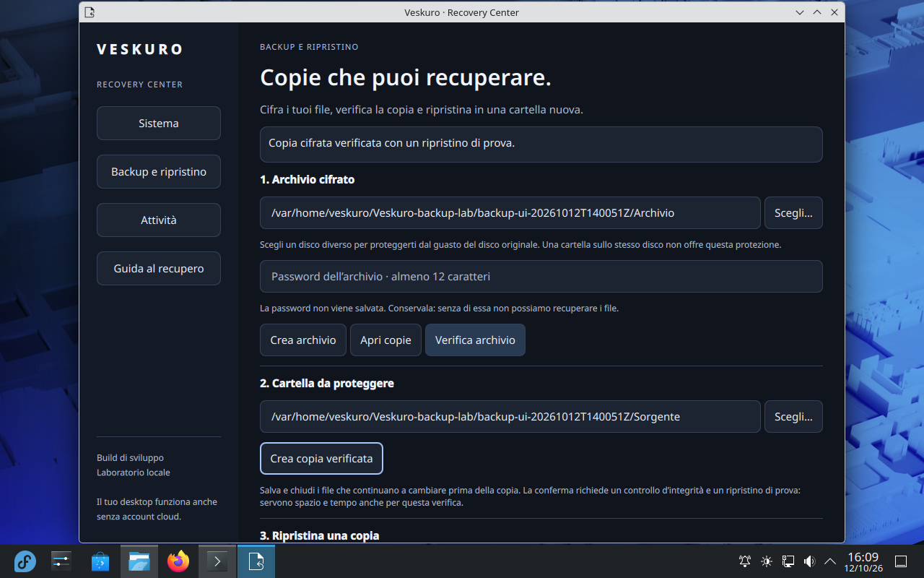924x578 pixels.
Task: Open System Settings from the taskbar
Action: pos(61,561)
